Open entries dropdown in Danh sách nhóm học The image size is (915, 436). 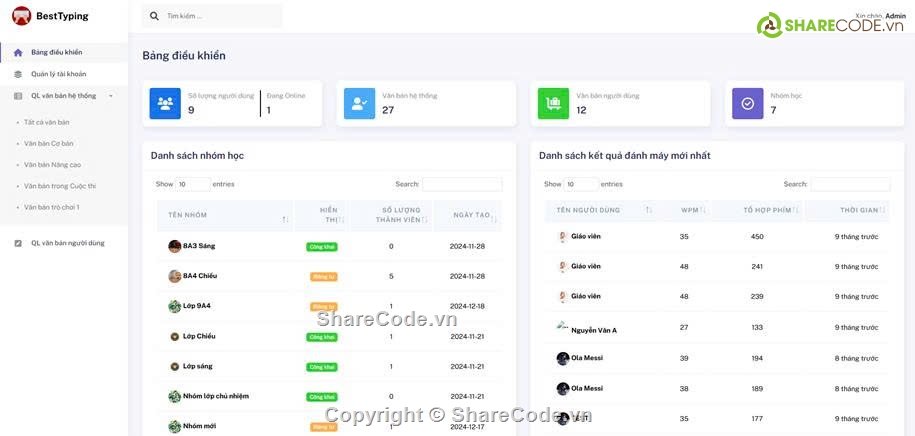click(x=192, y=184)
